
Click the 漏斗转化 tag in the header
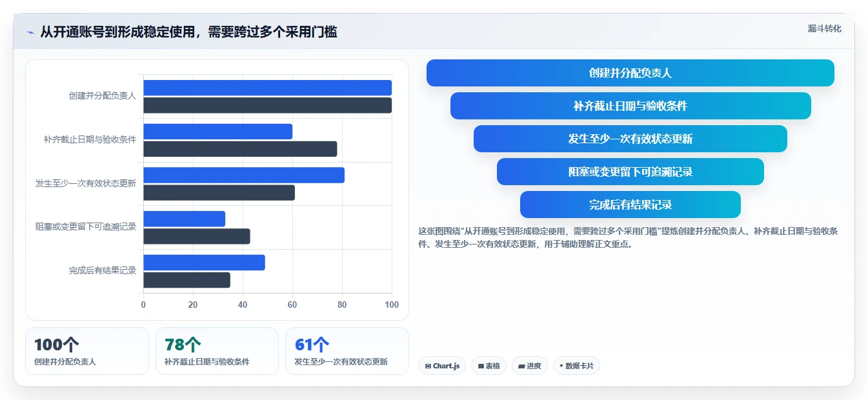point(824,28)
